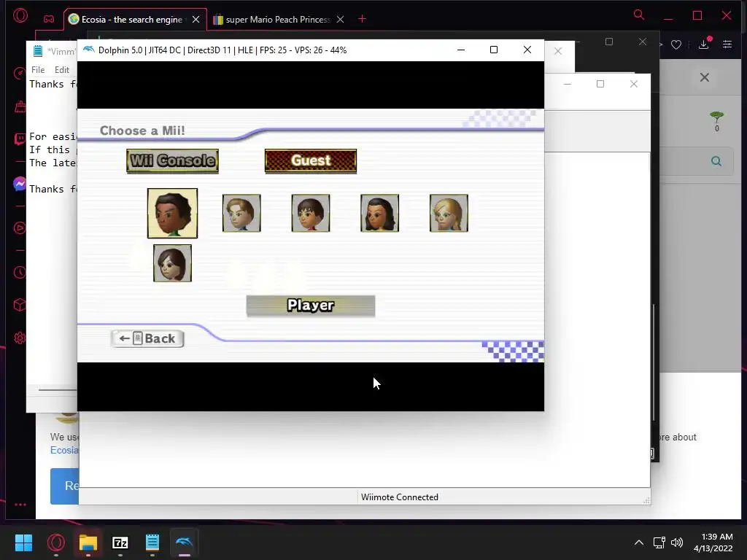Screen dimensions: 747x560
Task: Open the Twitch sidebar icon
Action: (20, 139)
